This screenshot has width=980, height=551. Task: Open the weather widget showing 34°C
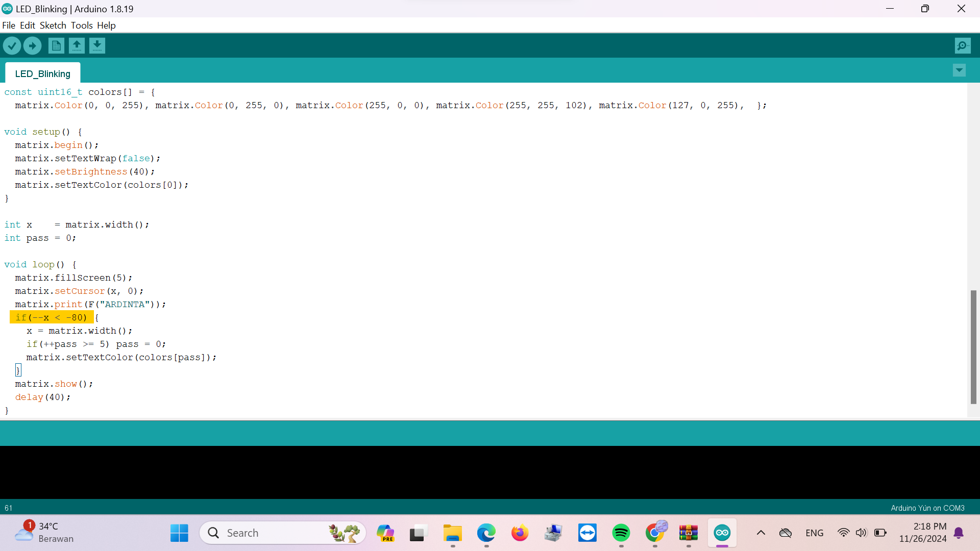tap(44, 532)
